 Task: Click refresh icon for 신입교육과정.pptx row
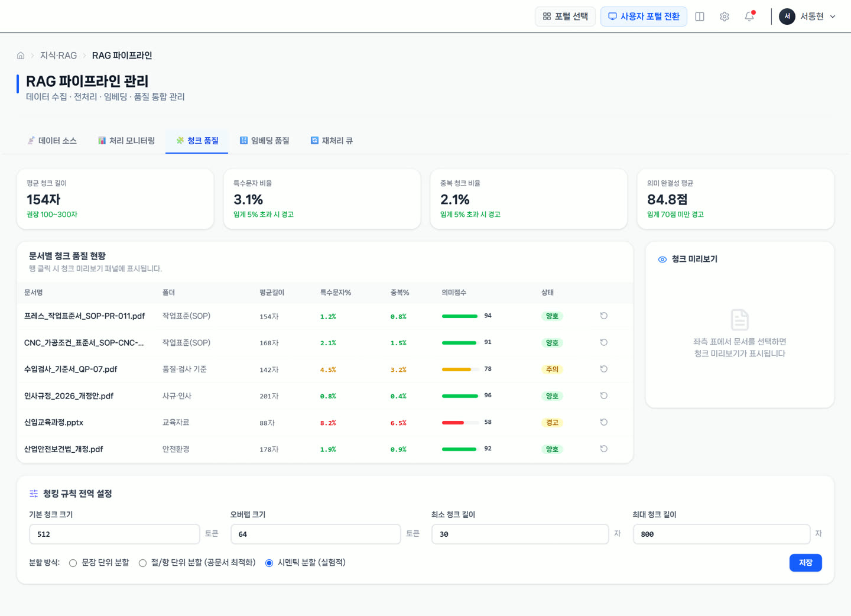tap(604, 422)
